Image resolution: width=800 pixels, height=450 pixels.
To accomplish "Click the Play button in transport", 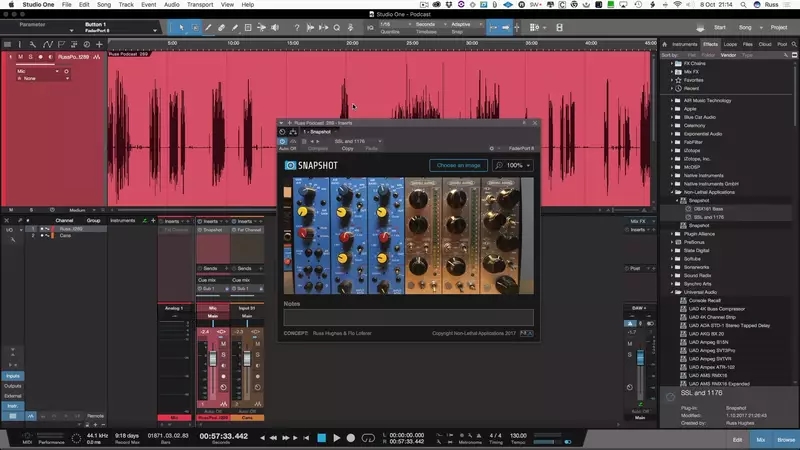I will click(336, 438).
